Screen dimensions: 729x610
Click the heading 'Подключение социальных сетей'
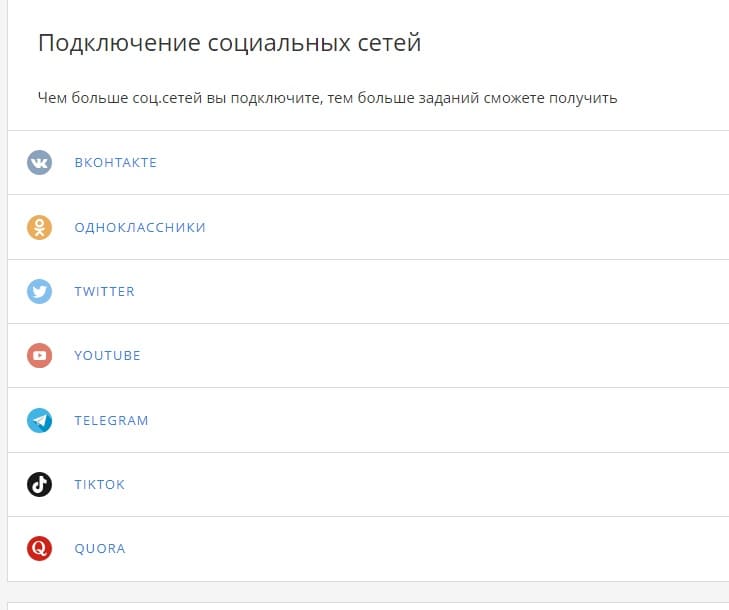(229, 43)
